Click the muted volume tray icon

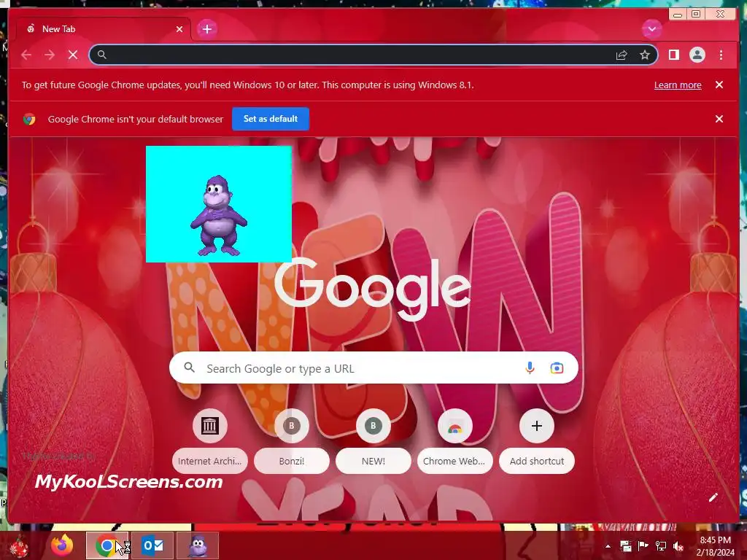678,546
